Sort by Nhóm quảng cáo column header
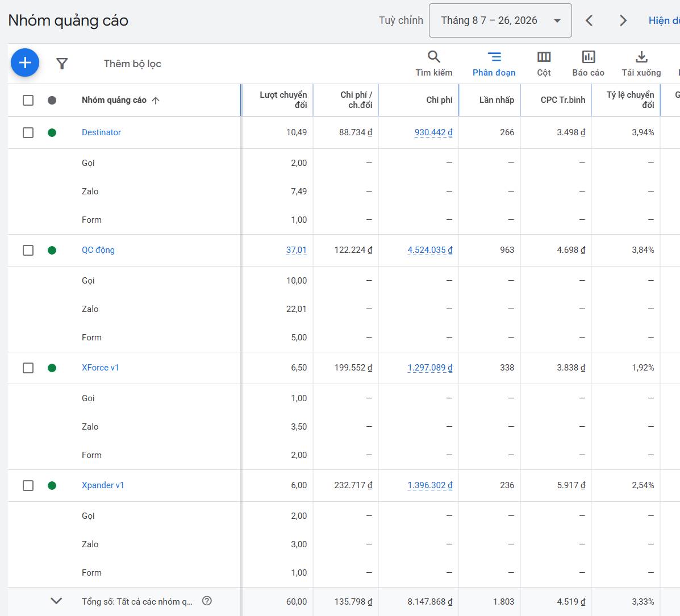 point(114,100)
